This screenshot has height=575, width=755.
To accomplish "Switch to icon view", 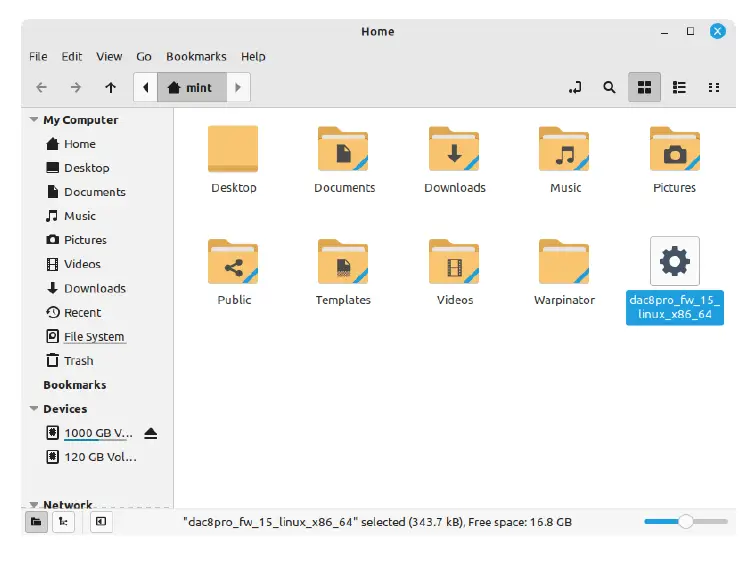I will point(645,88).
